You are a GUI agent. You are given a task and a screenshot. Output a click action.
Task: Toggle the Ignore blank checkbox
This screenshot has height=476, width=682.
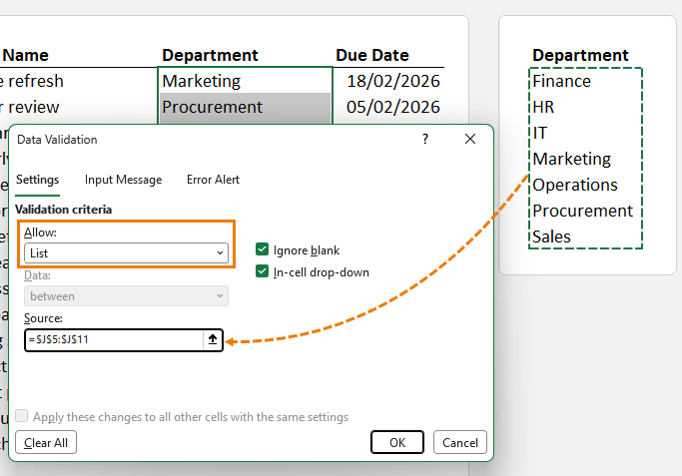click(262, 249)
